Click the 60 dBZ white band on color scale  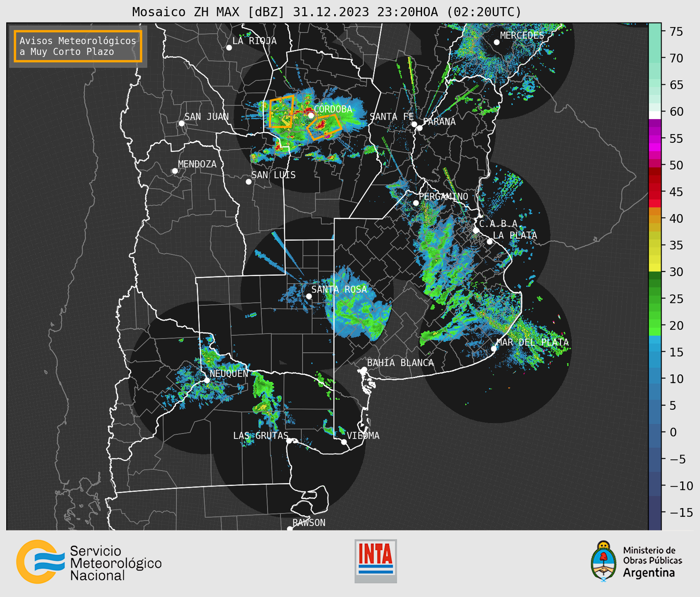pyautogui.click(x=655, y=115)
